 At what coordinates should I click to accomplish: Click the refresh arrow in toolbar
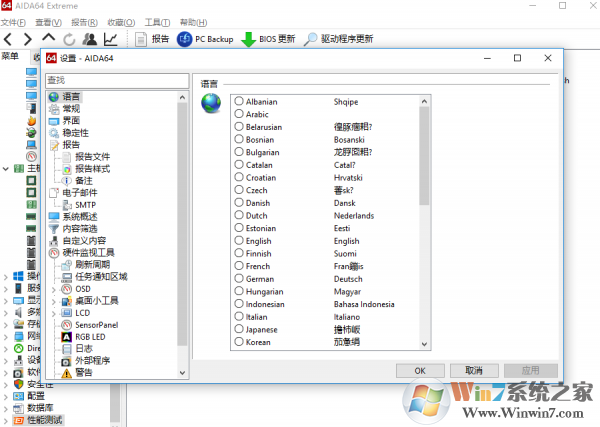pos(69,39)
